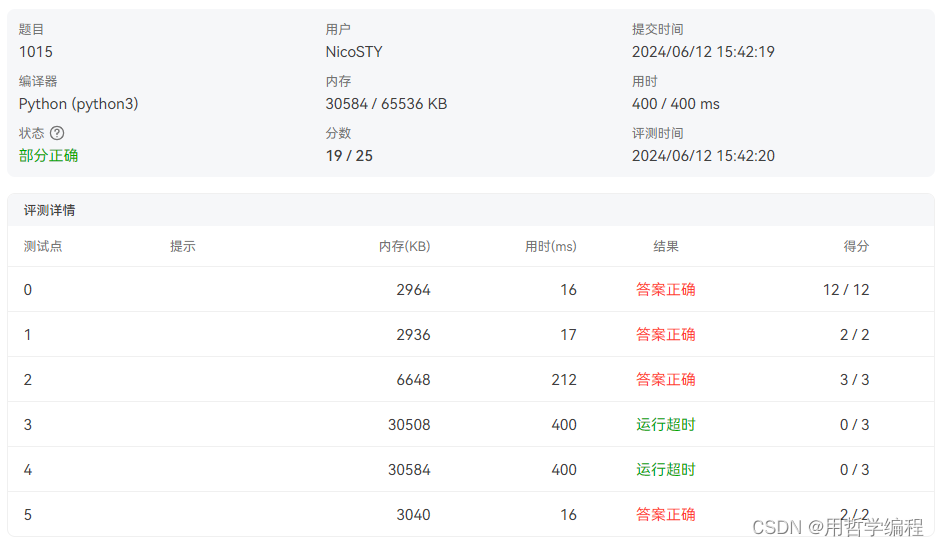The height and width of the screenshot is (546, 939).
Task: Click submission time 2024/06/12 15:42:19
Action: tap(703, 52)
